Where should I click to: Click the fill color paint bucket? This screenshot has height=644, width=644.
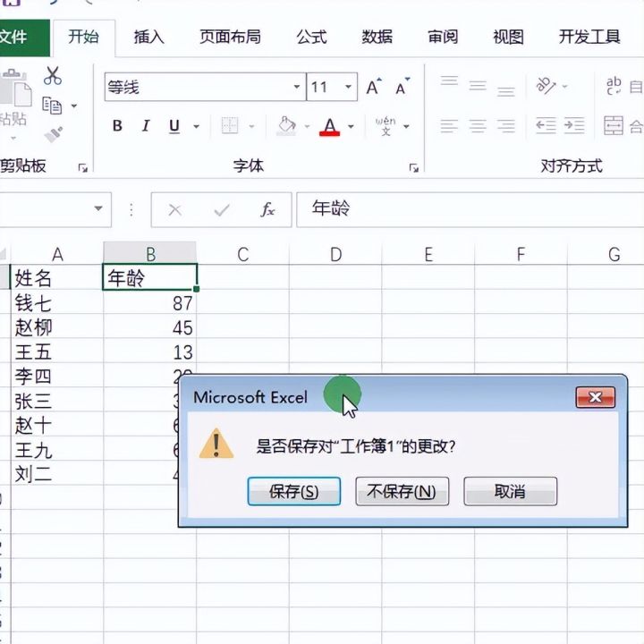click(x=286, y=126)
